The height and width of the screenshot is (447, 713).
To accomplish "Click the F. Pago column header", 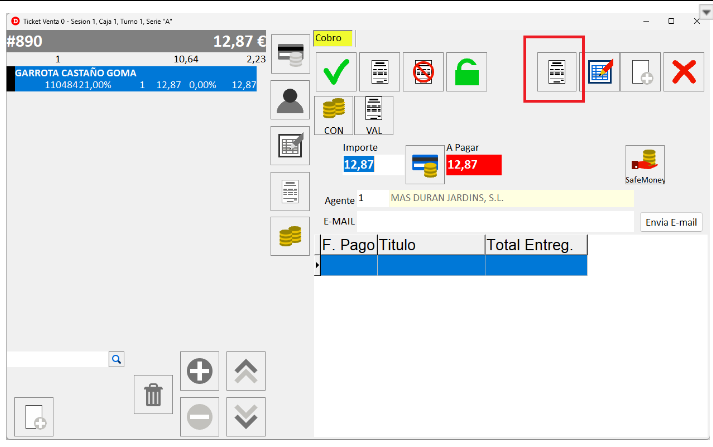I will click(x=349, y=245).
